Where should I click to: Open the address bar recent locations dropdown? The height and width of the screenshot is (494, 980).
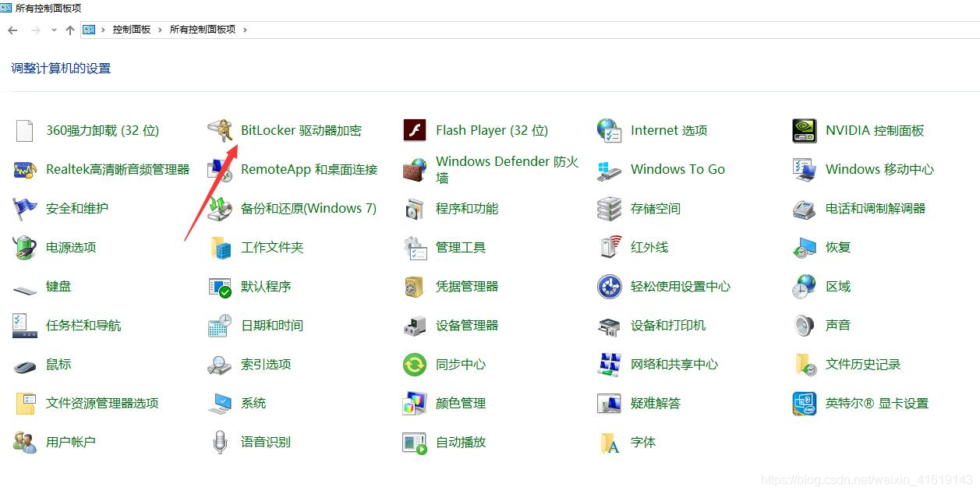[53, 29]
